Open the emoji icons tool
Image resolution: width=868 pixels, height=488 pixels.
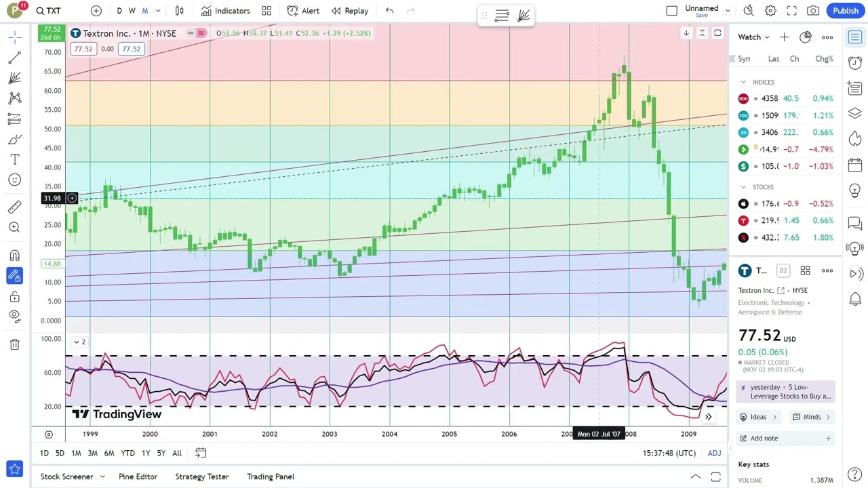tap(15, 180)
